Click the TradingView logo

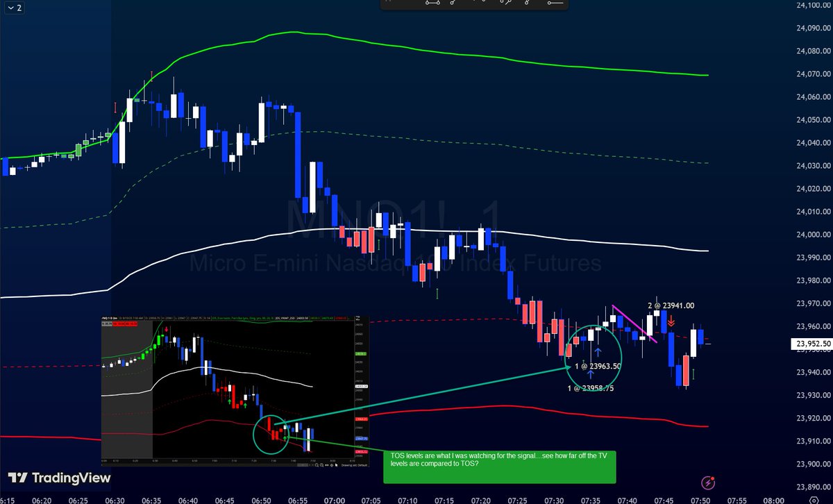click(x=59, y=478)
